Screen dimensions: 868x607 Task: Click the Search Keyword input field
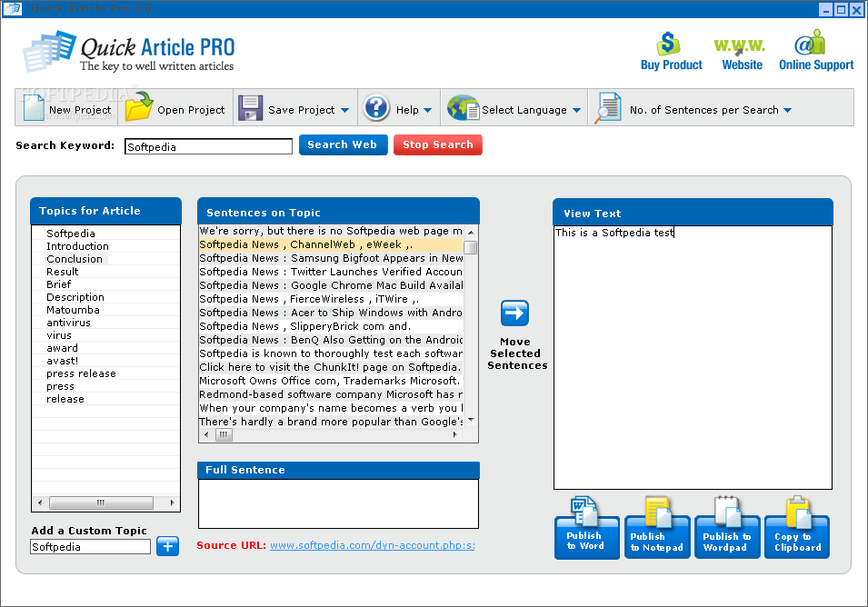click(x=209, y=146)
